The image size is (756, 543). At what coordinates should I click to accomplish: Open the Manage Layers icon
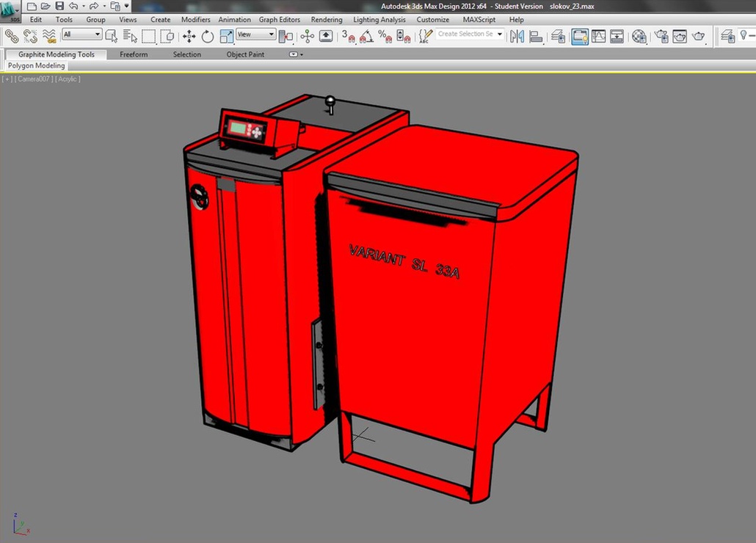point(558,36)
